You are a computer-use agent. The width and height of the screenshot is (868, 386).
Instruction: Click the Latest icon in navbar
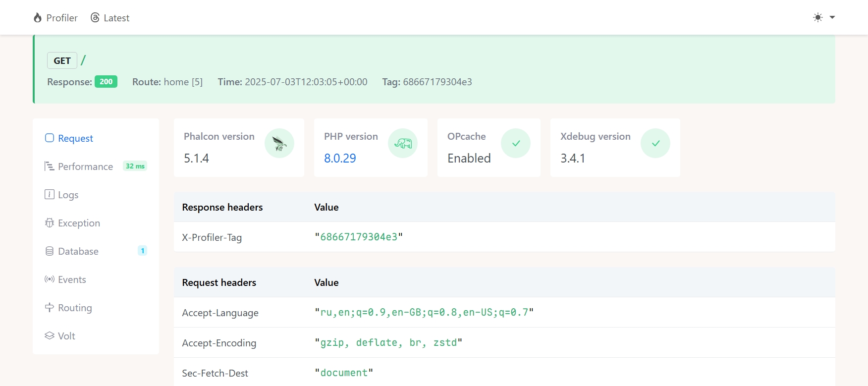(95, 18)
